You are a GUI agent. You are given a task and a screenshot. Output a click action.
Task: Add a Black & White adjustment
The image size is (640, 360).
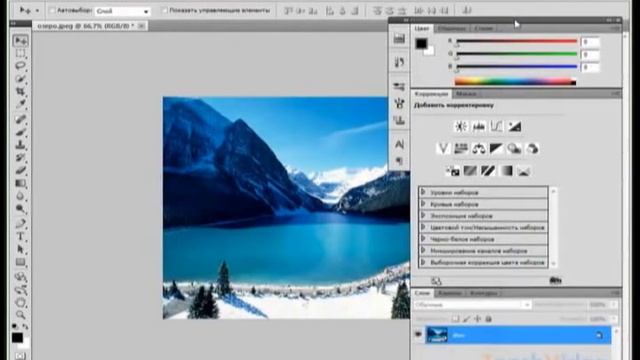[x=496, y=149]
